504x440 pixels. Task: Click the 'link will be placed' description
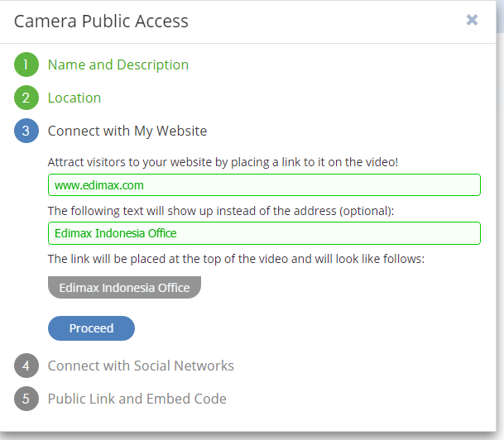coord(236,259)
